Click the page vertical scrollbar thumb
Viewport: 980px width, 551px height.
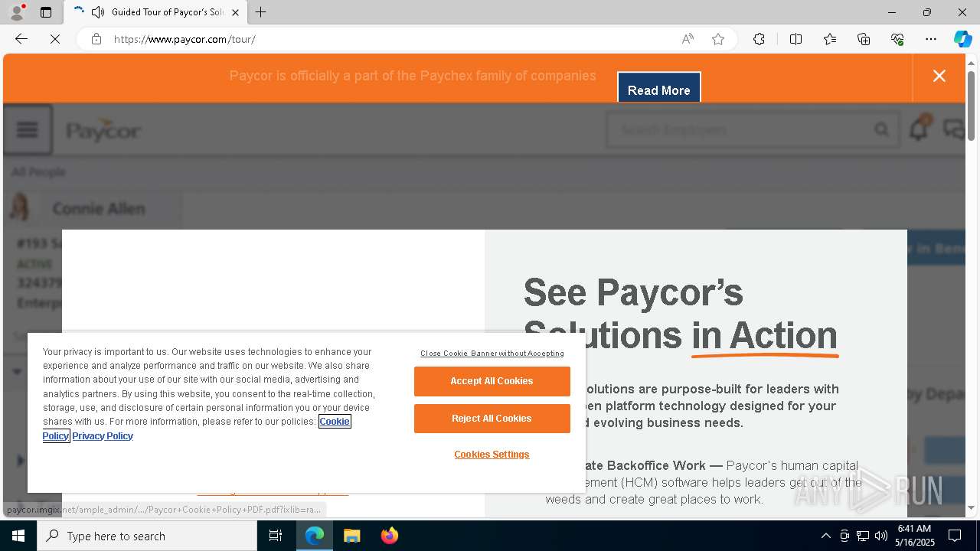coord(972,105)
